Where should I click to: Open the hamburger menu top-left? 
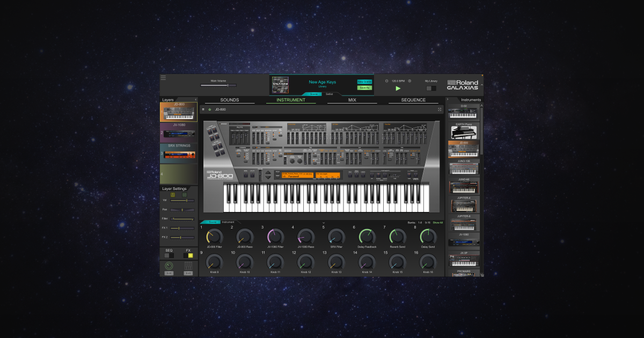click(x=163, y=77)
